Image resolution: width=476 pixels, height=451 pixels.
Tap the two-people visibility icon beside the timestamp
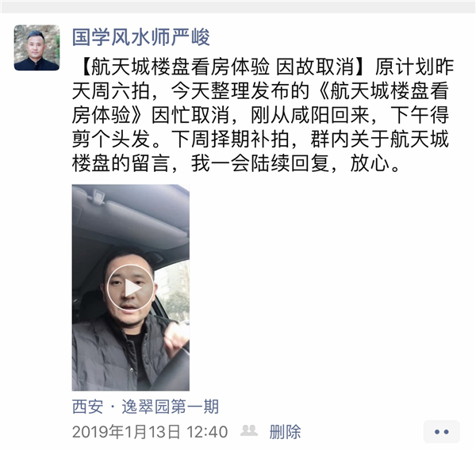(x=249, y=431)
